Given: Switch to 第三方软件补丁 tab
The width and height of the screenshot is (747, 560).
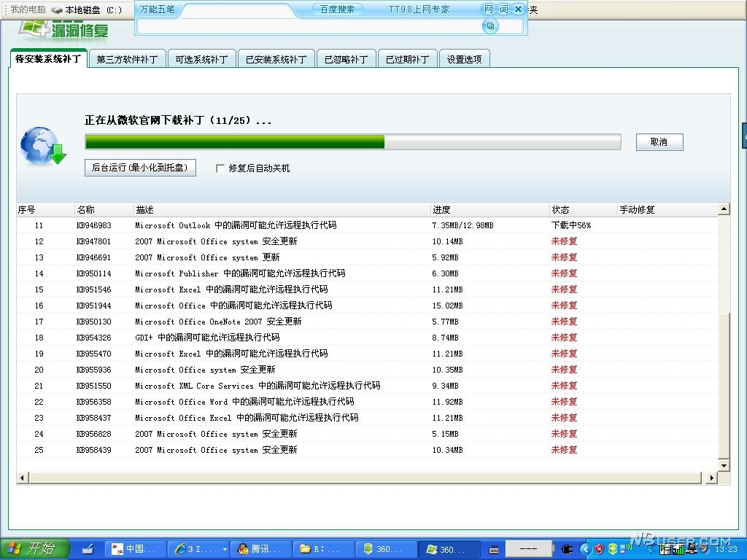Looking at the screenshot, I should click(127, 59).
